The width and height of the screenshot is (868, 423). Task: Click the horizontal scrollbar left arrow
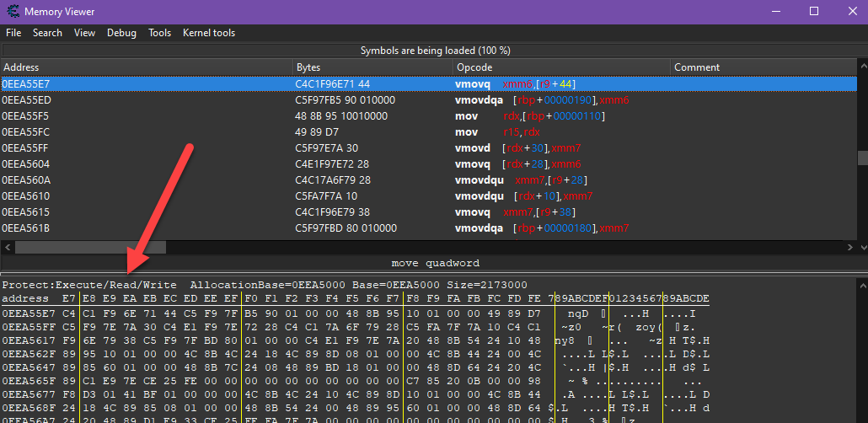(7, 247)
